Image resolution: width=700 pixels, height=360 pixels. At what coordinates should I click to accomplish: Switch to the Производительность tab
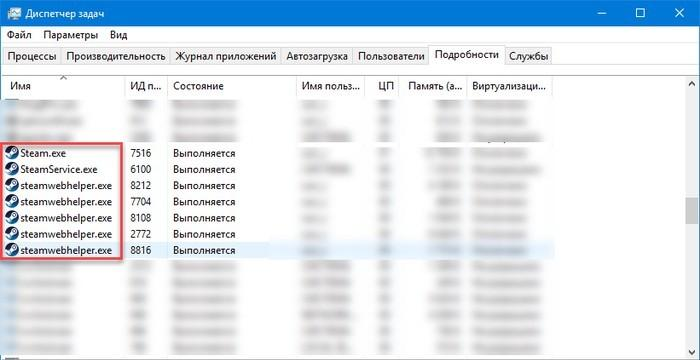pos(116,56)
